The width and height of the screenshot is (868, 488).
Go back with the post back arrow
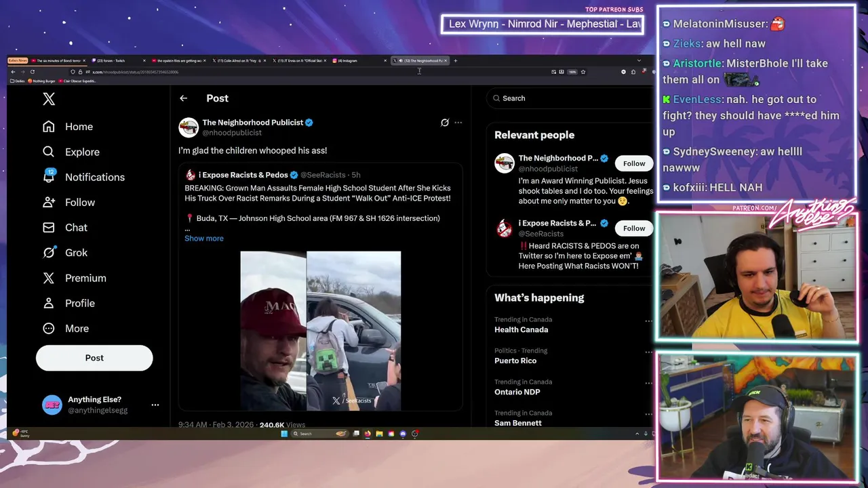coord(183,98)
